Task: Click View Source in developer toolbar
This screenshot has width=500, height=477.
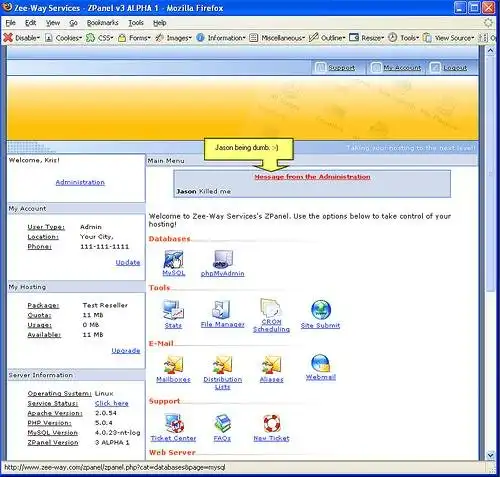Action: point(448,38)
